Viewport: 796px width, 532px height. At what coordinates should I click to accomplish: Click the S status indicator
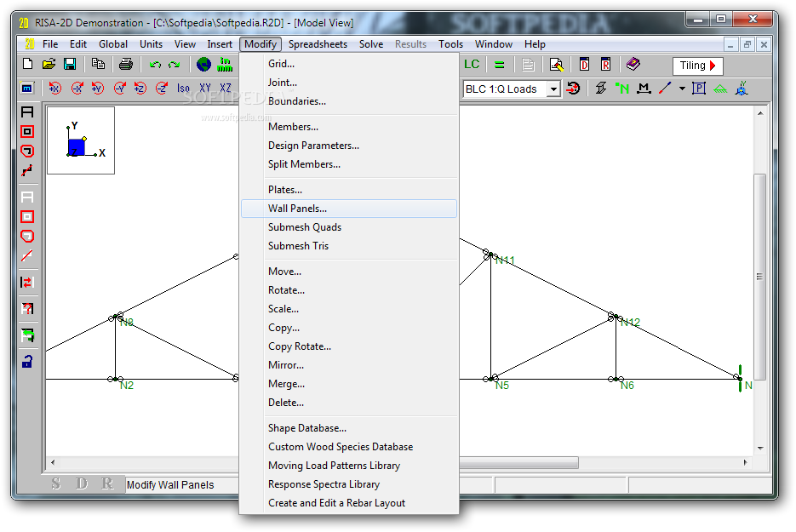56,483
